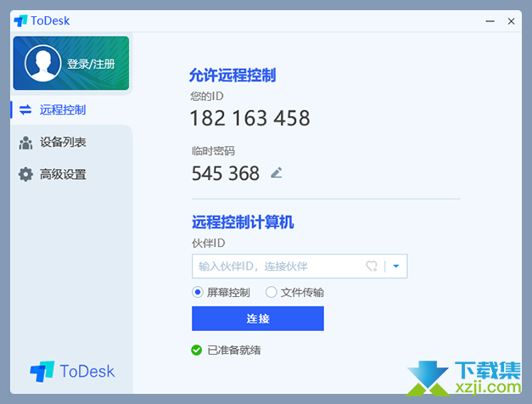
Task: Click the green ready status check icon
Action: click(x=197, y=350)
